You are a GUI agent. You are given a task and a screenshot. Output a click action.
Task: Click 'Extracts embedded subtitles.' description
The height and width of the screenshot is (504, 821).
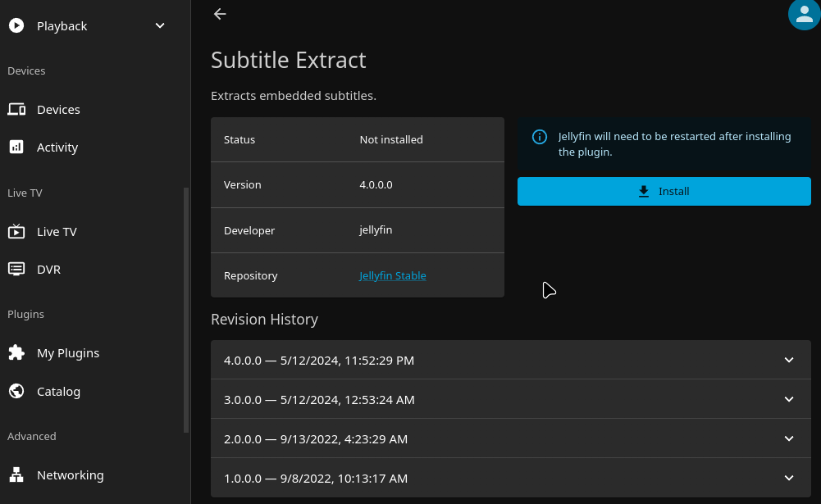tap(294, 96)
